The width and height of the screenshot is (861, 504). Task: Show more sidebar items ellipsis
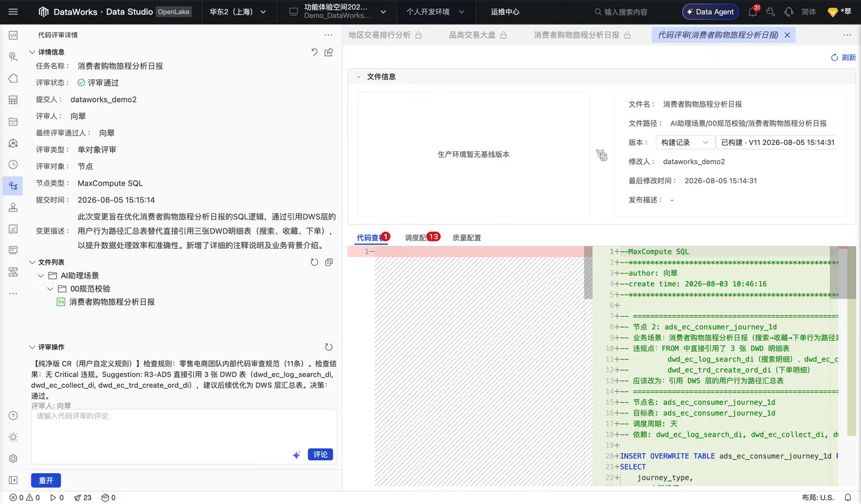pos(13,293)
